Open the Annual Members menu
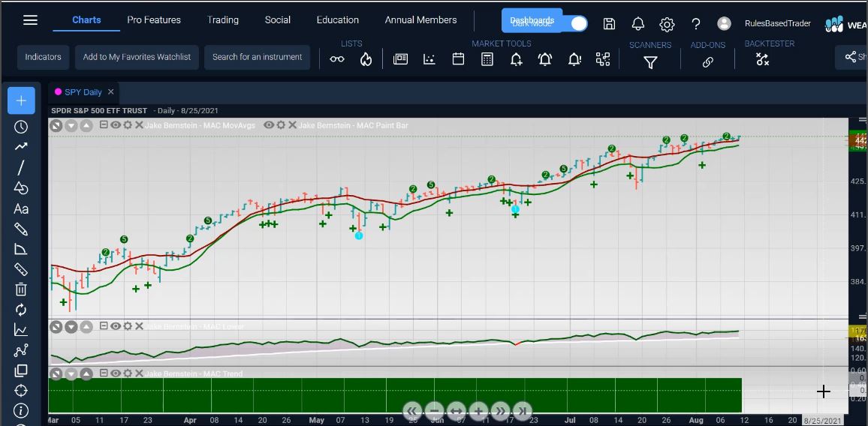The image size is (868, 426). tap(420, 20)
